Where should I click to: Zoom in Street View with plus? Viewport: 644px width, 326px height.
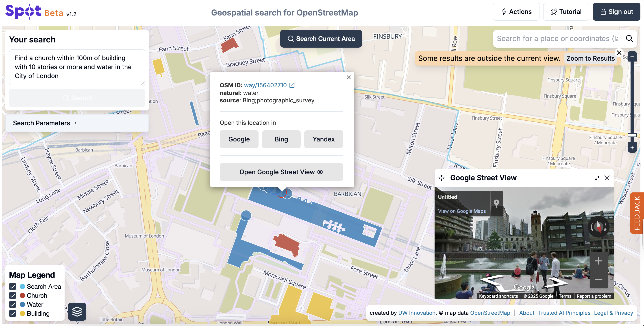click(x=598, y=261)
